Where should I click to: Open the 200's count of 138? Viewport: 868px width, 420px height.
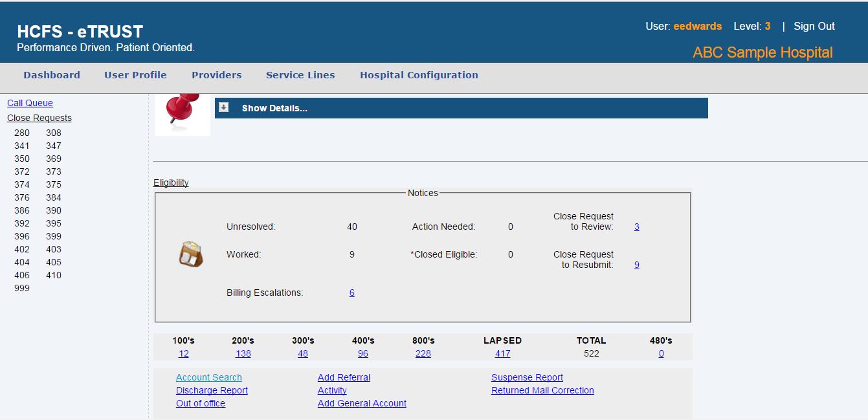click(x=243, y=353)
